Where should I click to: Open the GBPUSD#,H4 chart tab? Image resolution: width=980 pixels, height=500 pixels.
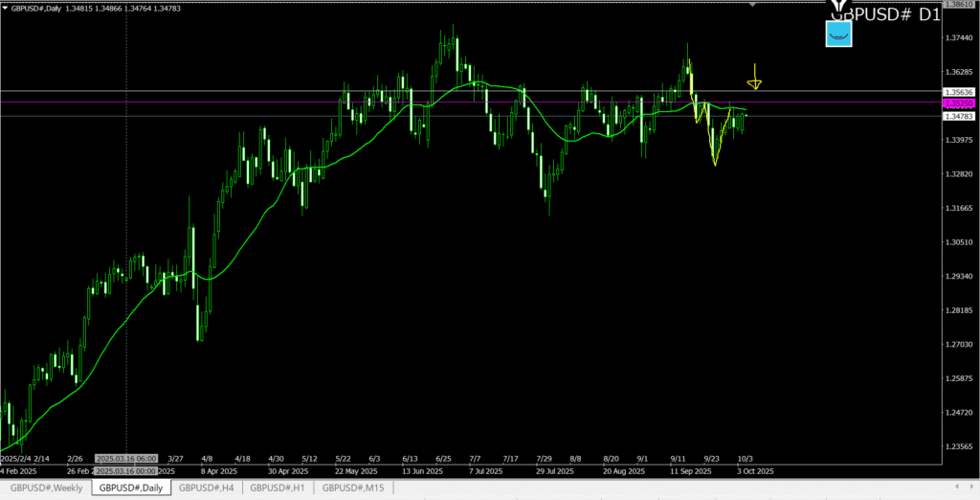(x=207, y=489)
